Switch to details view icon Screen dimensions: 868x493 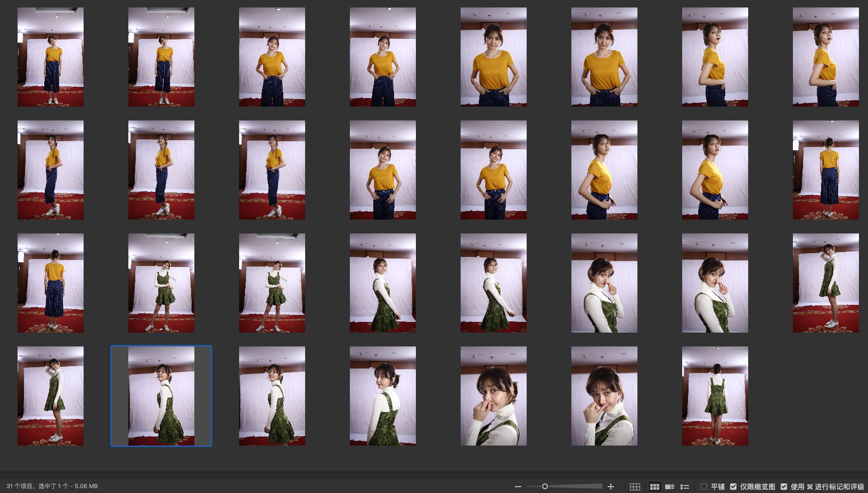pos(670,487)
